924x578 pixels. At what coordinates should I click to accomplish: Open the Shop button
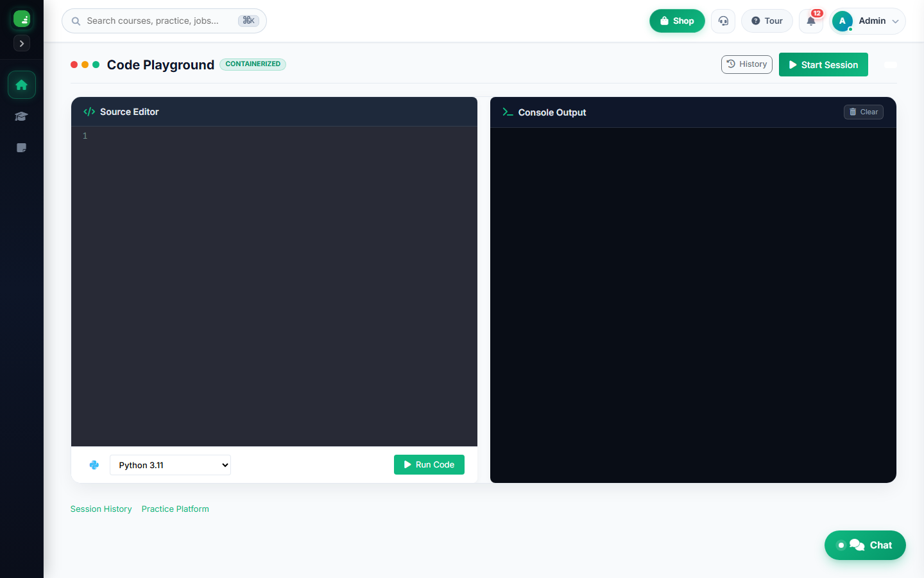click(x=677, y=21)
